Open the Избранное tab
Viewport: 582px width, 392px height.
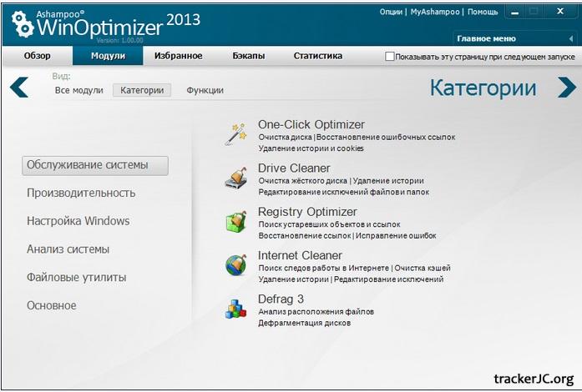(x=179, y=56)
